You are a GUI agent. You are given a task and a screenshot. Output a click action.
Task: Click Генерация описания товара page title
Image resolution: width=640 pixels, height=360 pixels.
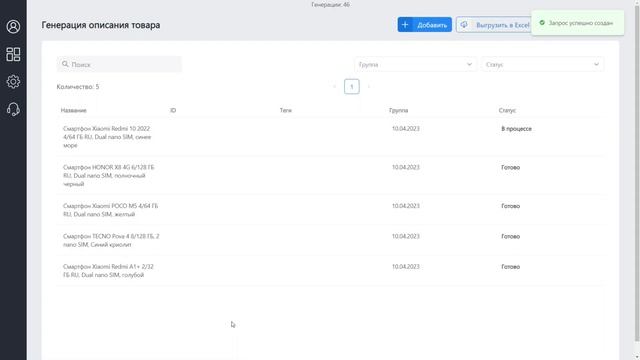(x=101, y=25)
